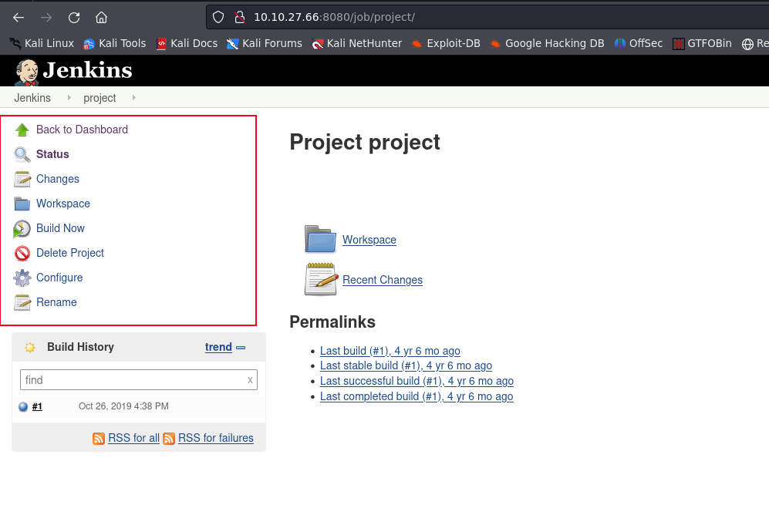
Task: Select Rename in the sidebar menu
Action: pyautogui.click(x=56, y=302)
